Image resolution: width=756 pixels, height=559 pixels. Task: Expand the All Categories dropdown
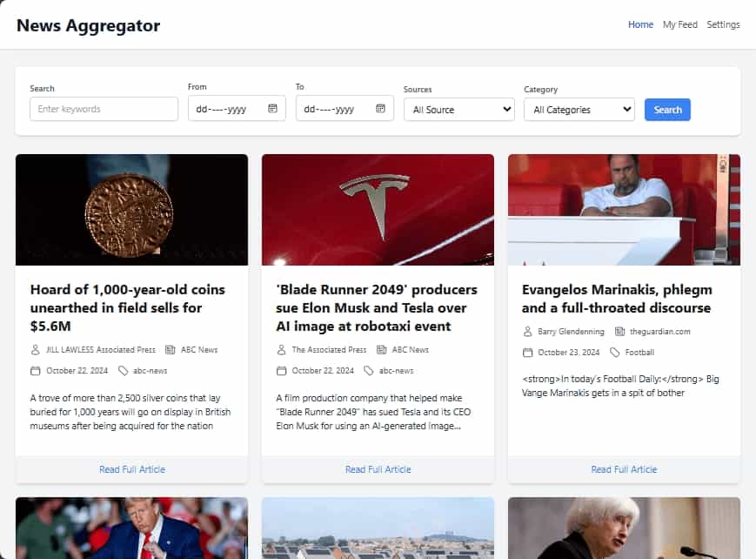pos(579,110)
